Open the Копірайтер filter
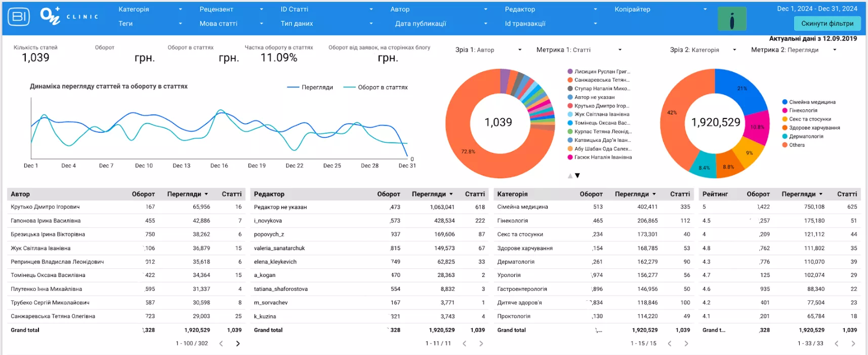 point(660,9)
